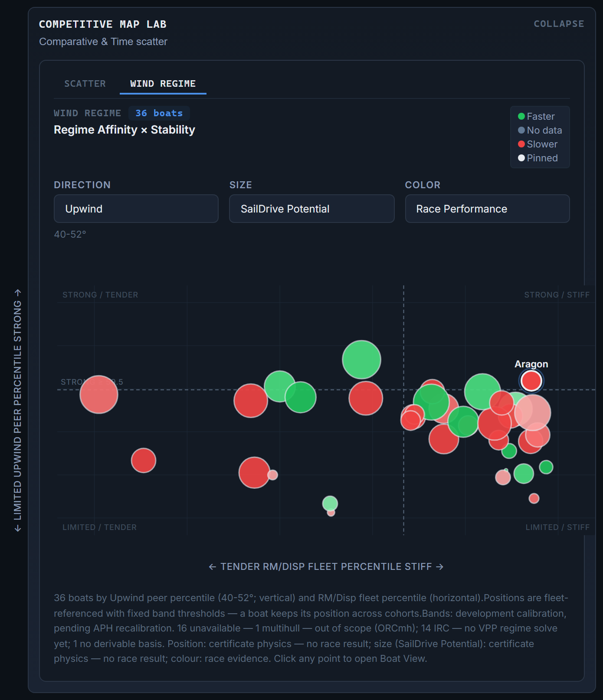Click the isolated red bubble in the lower left of the chart
The height and width of the screenshot is (700, 603).
[x=144, y=460]
